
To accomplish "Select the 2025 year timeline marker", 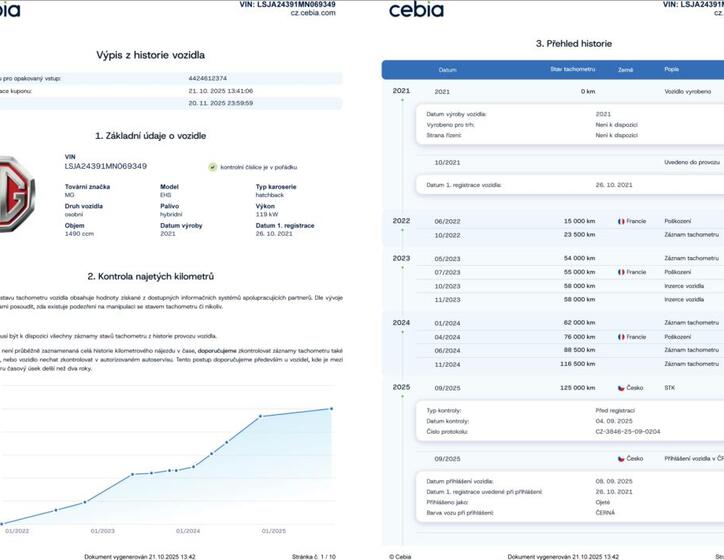I will pyautogui.click(x=401, y=387).
